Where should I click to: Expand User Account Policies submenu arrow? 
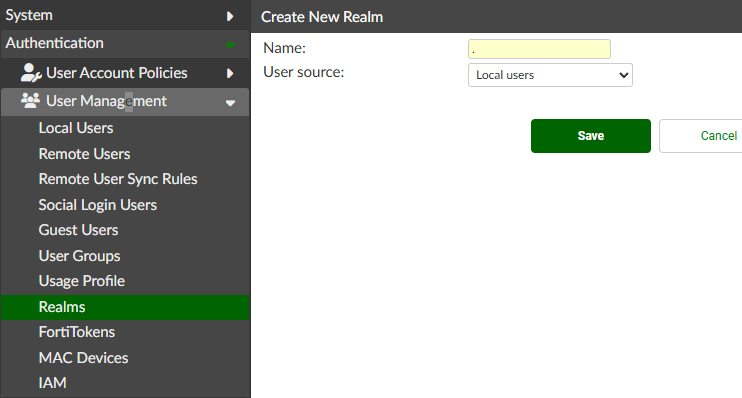230,73
